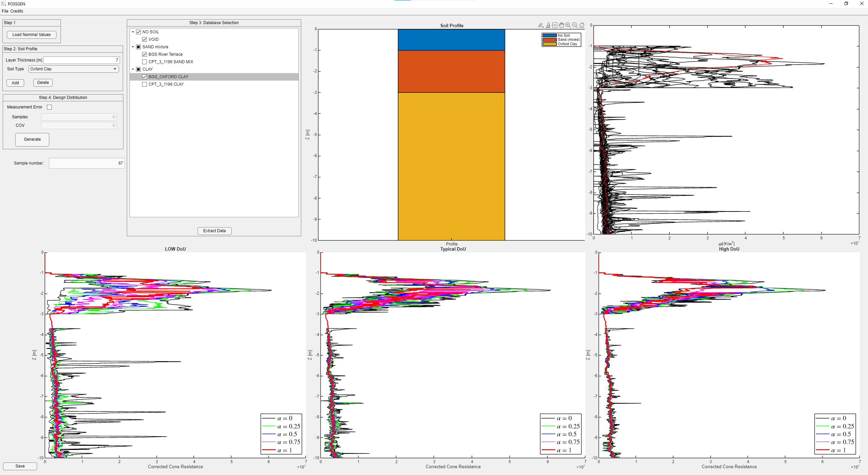Toggle the Measurement Error checkbox

tap(49, 107)
